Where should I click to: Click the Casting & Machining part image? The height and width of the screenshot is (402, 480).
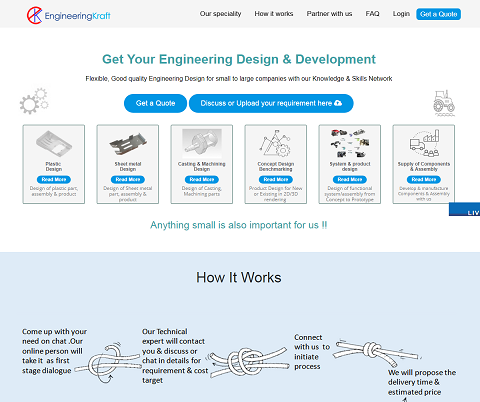(202, 143)
